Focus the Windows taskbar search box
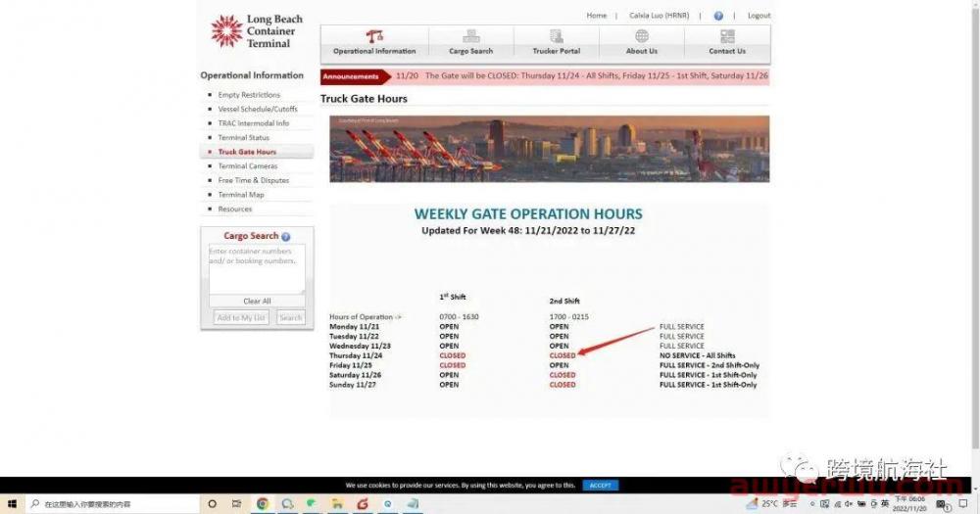 click(113, 504)
